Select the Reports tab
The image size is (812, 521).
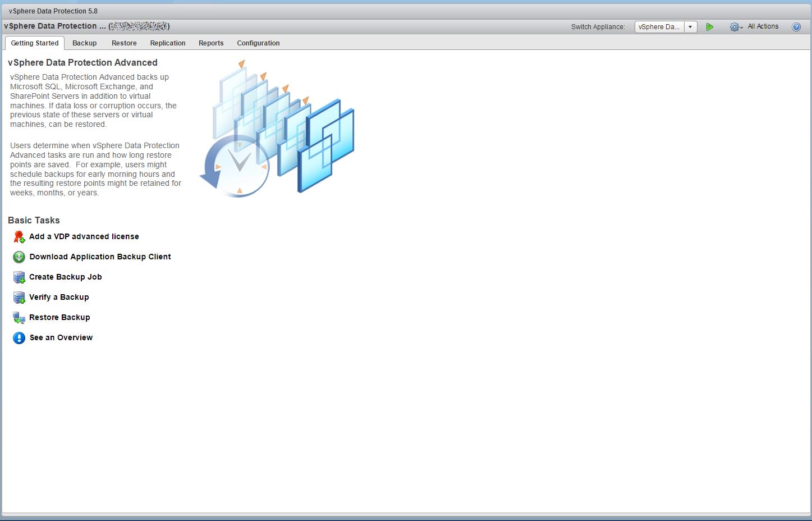click(211, 43)
